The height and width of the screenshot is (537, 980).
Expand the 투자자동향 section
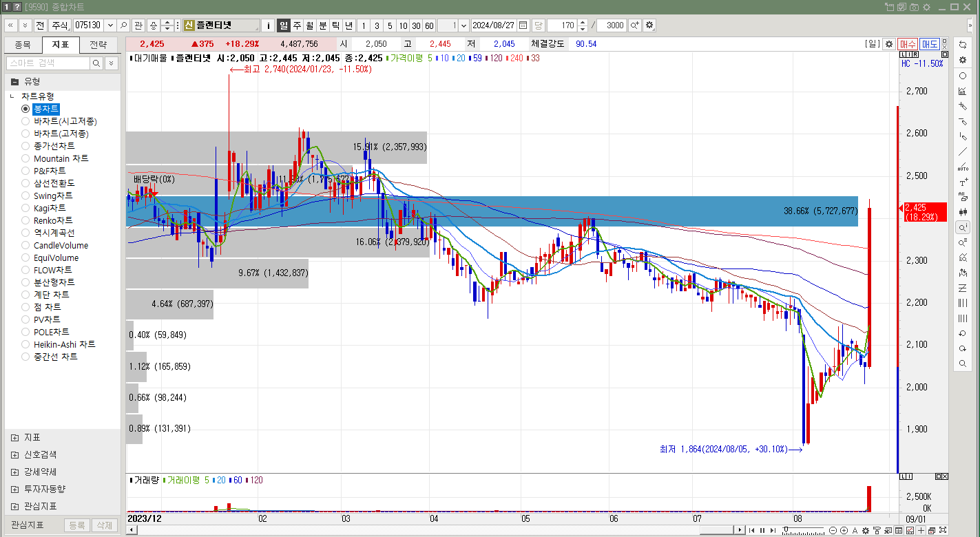[x=15, y=489]
